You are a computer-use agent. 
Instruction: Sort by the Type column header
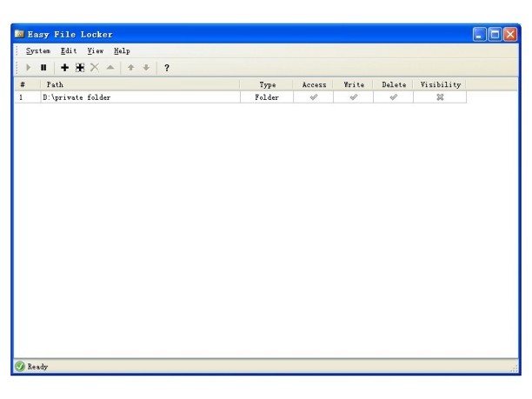pyautogui.click(x=267, y=84)
